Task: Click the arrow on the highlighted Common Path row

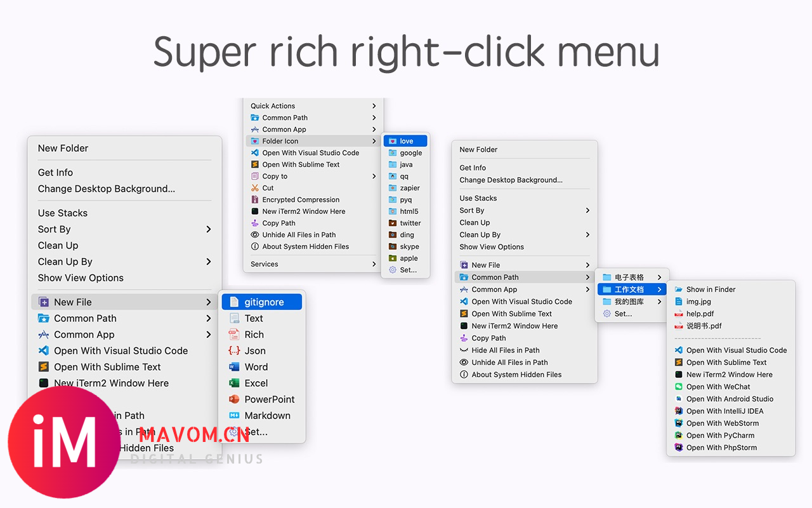Action: [587, 277]
